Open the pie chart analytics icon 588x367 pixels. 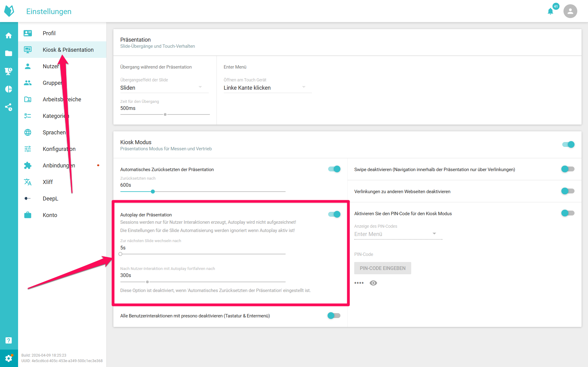tap(9, 89)
